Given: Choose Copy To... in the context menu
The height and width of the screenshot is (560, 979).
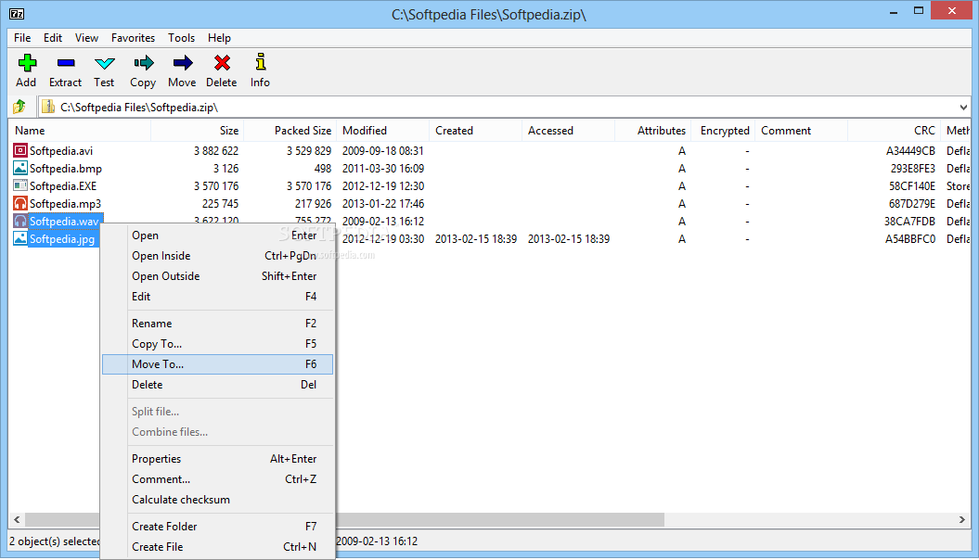Looking at the screenshot, I should coord(217,344).
